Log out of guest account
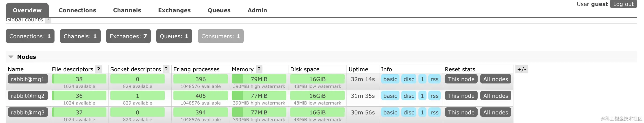The height and width of the screenshot is (123, 644). tap(623, 4)
